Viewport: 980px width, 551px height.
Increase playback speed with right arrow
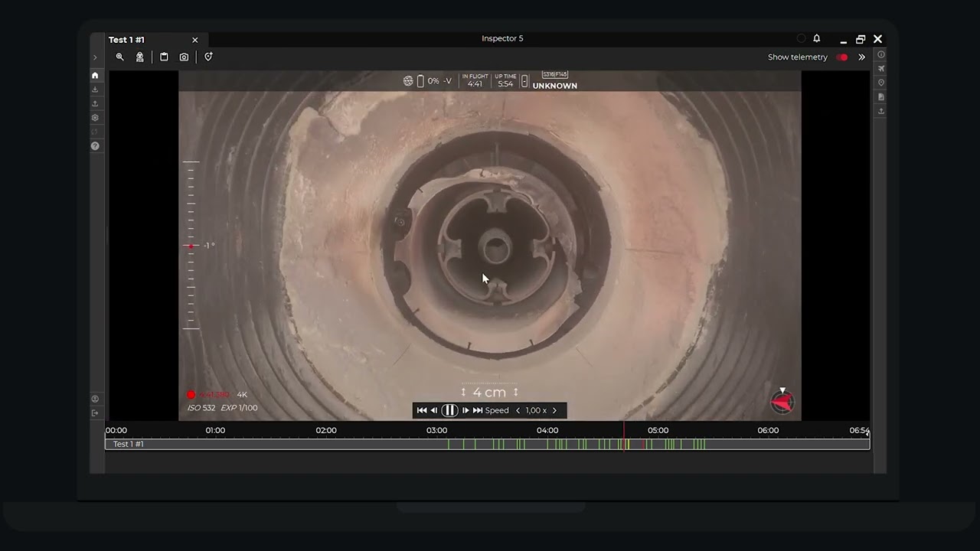click(554, 410)
